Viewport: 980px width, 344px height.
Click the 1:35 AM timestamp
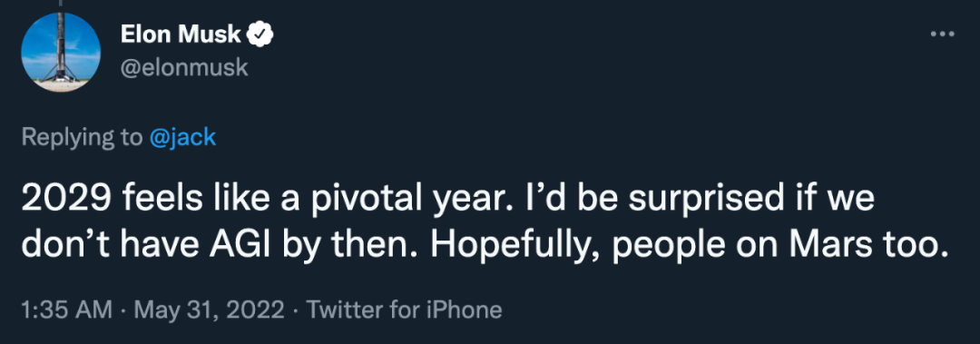(67, 310)
